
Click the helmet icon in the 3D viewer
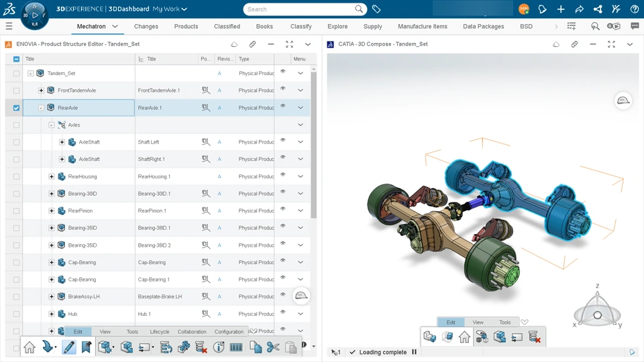(x=623, y=101)
